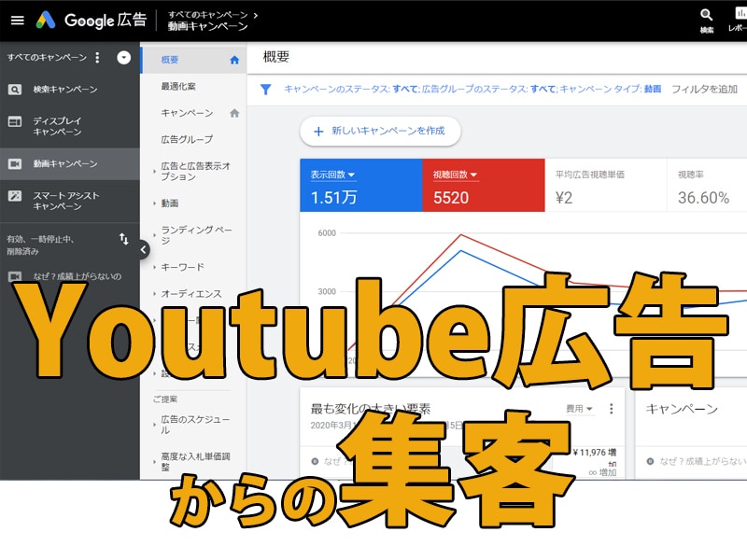Expand 広告と広告表示オプション section
Screen dimensions: 747x560
196,172
